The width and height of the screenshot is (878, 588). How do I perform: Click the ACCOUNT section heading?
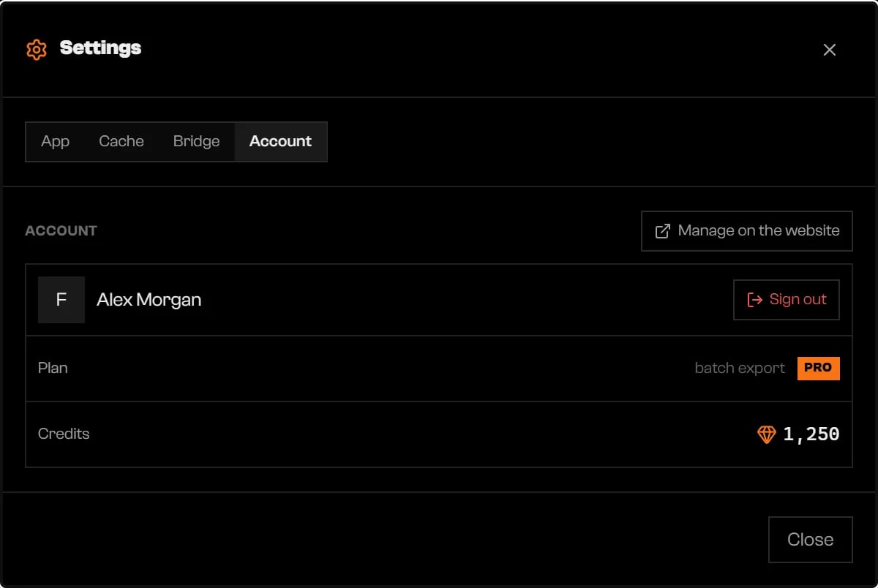tap(61, 231)
